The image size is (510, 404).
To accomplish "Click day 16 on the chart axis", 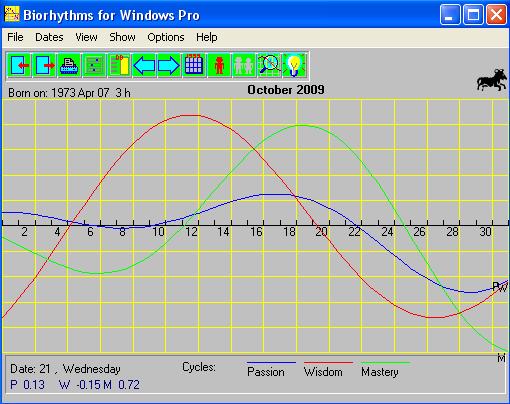I will (256, 232).
